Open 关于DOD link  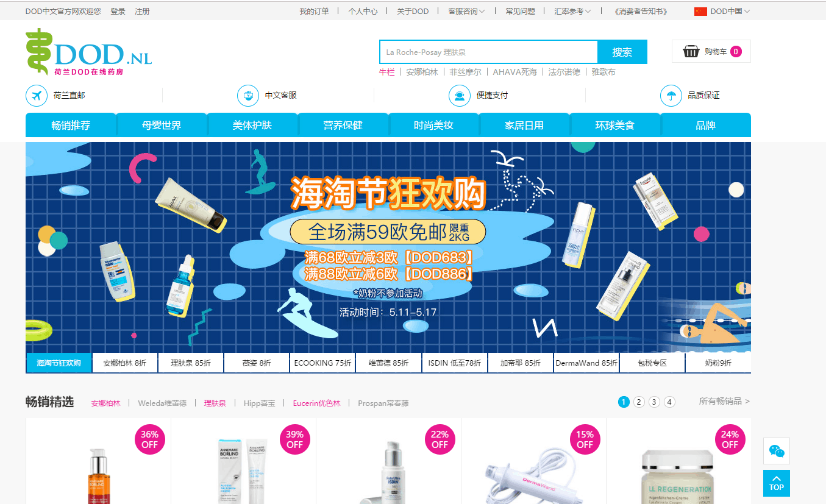413,11
